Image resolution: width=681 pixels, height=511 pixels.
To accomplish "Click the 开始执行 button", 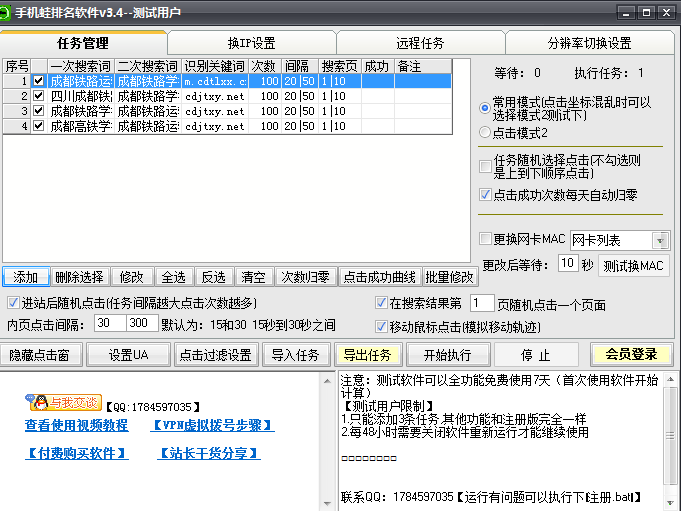I will click(447, 354).
